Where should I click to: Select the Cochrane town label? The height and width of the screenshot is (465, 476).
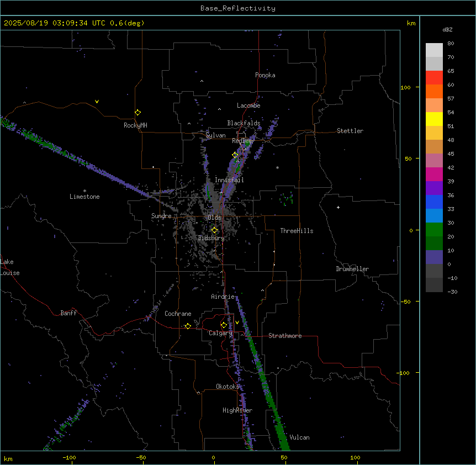pos(178,314)
